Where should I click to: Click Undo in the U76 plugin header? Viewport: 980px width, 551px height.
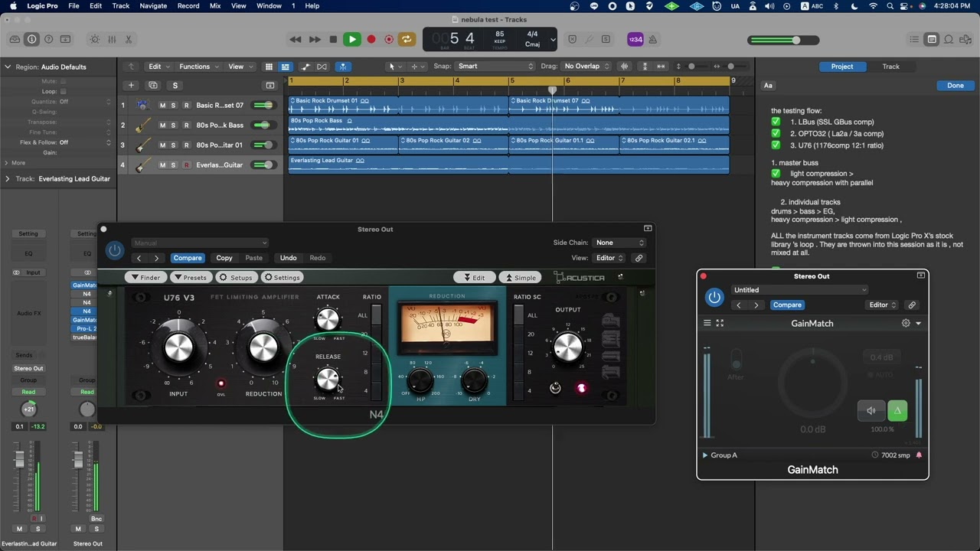click(x=288, y=258)
